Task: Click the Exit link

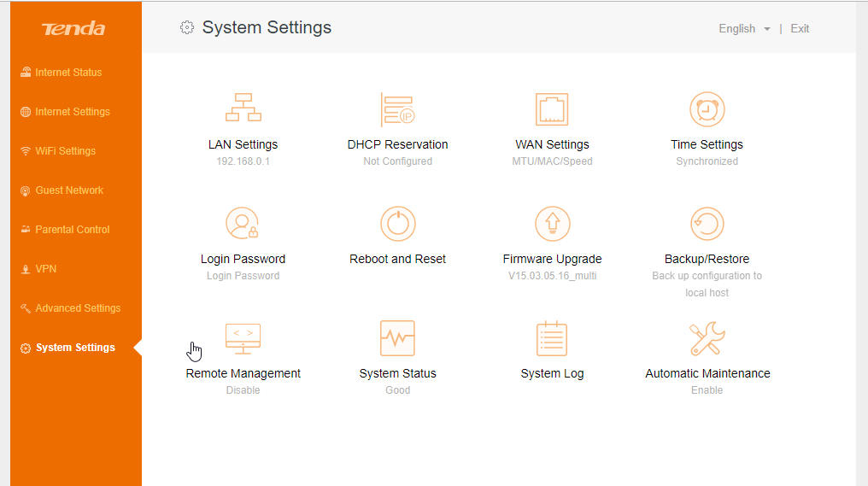Action: pos(800,29)
